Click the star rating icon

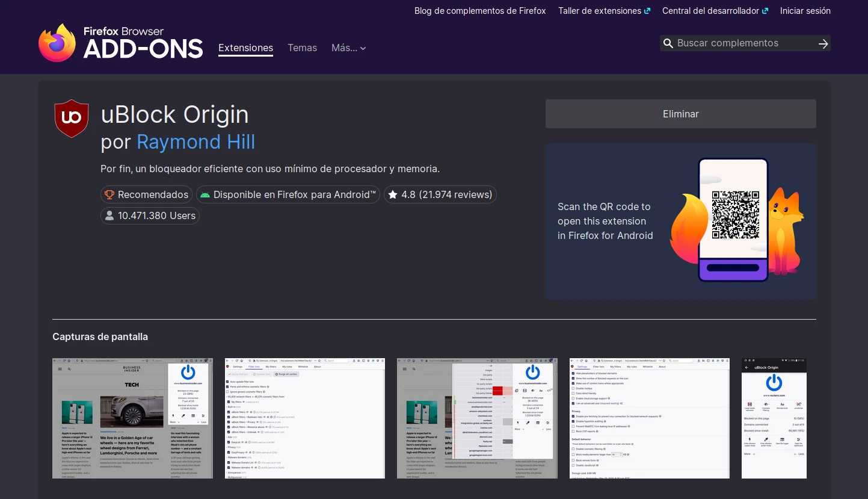click(x=393, y=194)
